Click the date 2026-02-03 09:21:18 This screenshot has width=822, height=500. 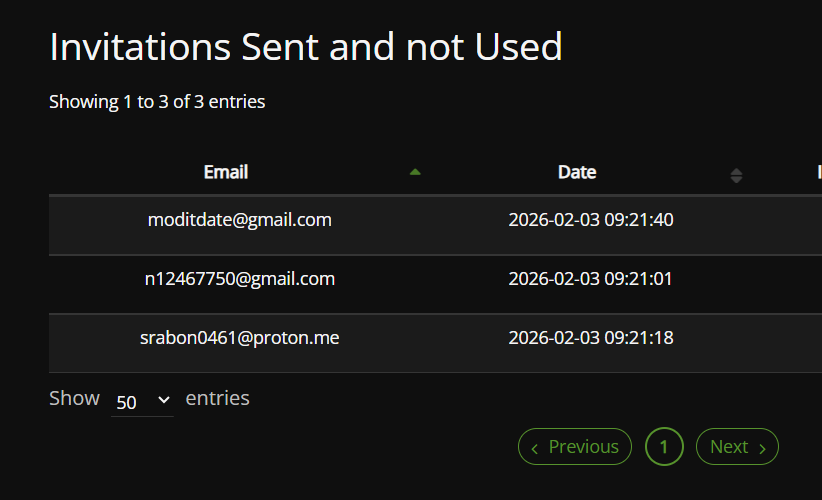(x=591, y=338)
